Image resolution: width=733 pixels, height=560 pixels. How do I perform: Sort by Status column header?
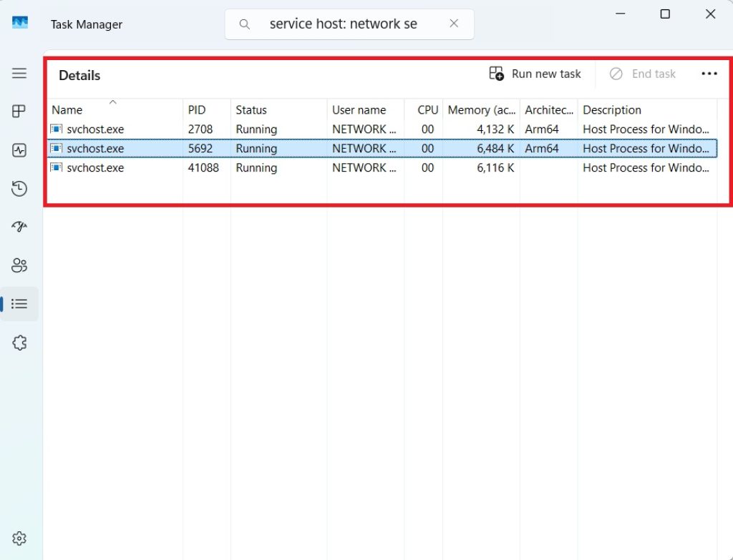[x=279, y=109]
